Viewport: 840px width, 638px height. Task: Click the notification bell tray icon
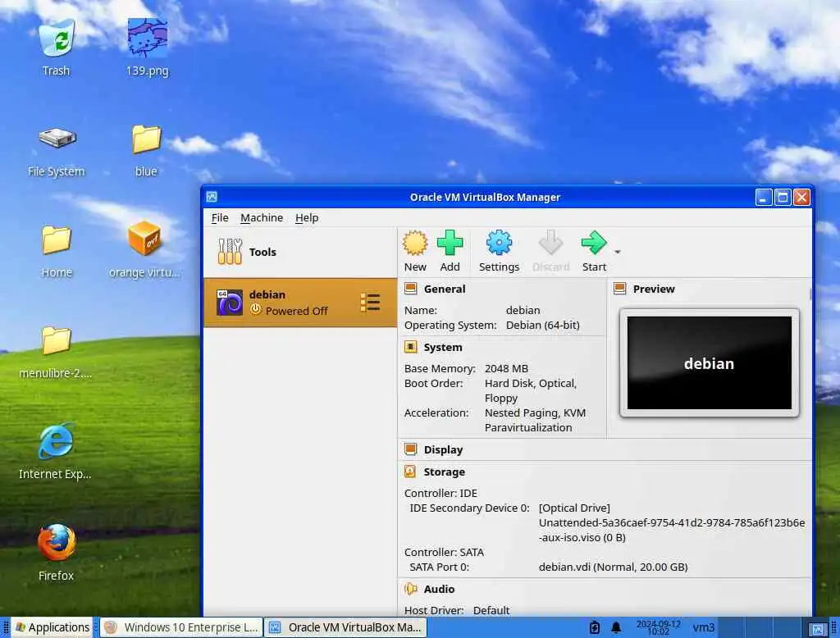pyautogui.click(x=616, y=627)
